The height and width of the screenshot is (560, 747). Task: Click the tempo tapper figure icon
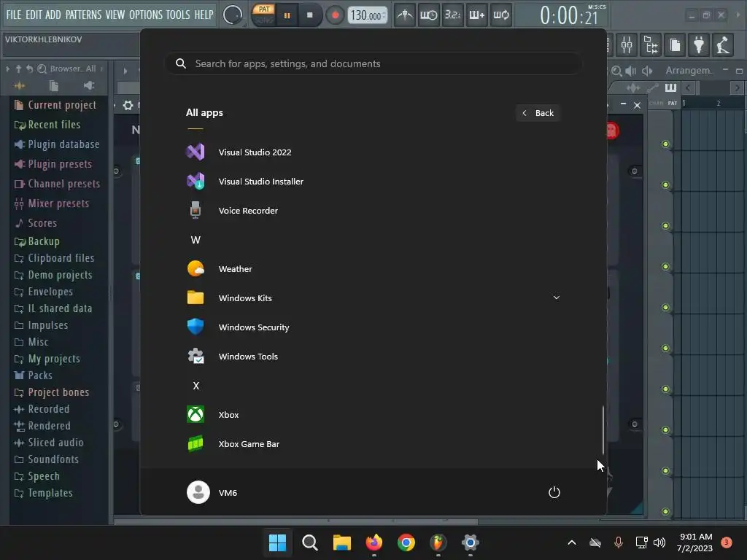tap(723, 45)
